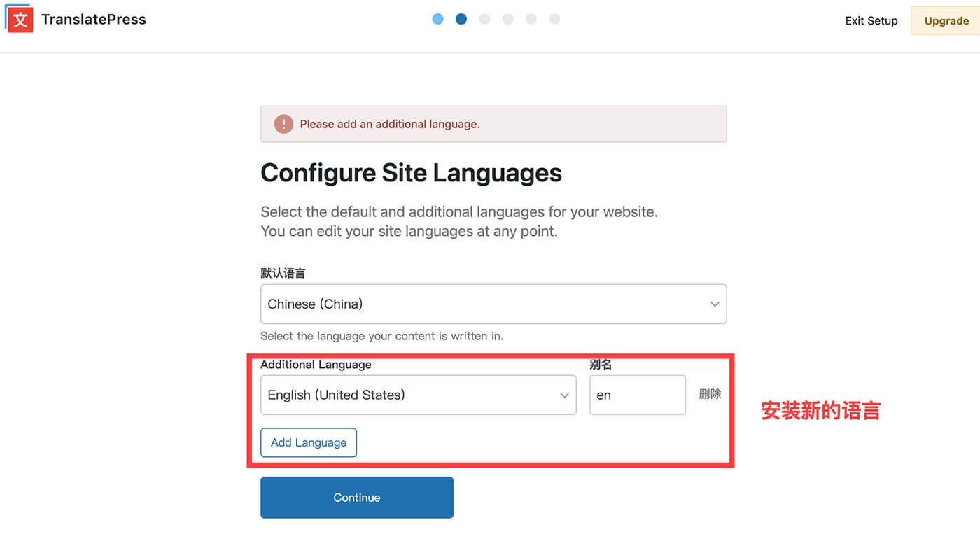Exit Setup via the top link

pyautogui.click(x=871, y=20)
